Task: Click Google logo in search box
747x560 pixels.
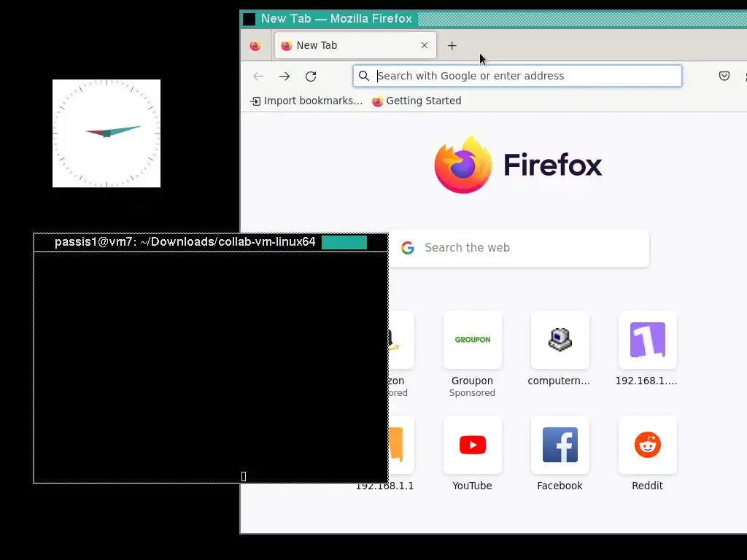Action: (x=407, y=248)
